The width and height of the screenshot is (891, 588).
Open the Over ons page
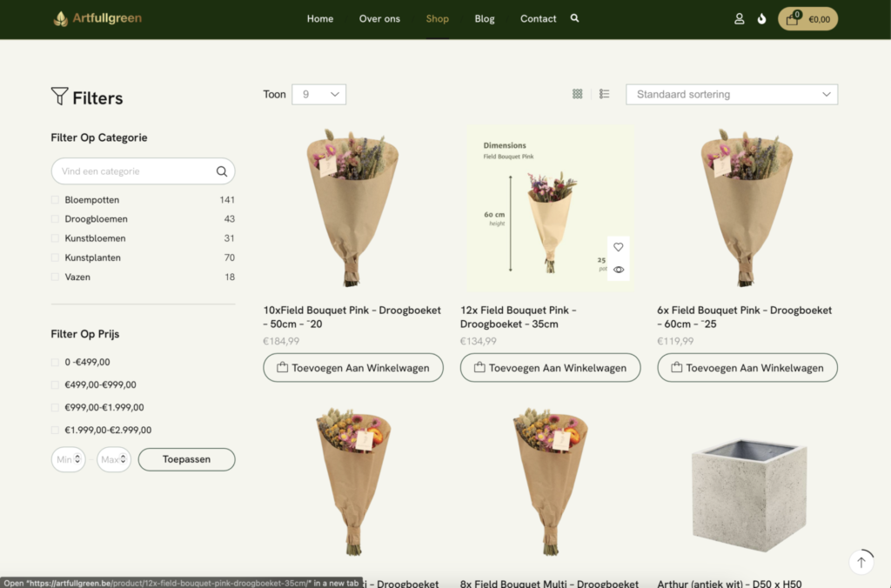pyautogui.click(x=379, y=19)
